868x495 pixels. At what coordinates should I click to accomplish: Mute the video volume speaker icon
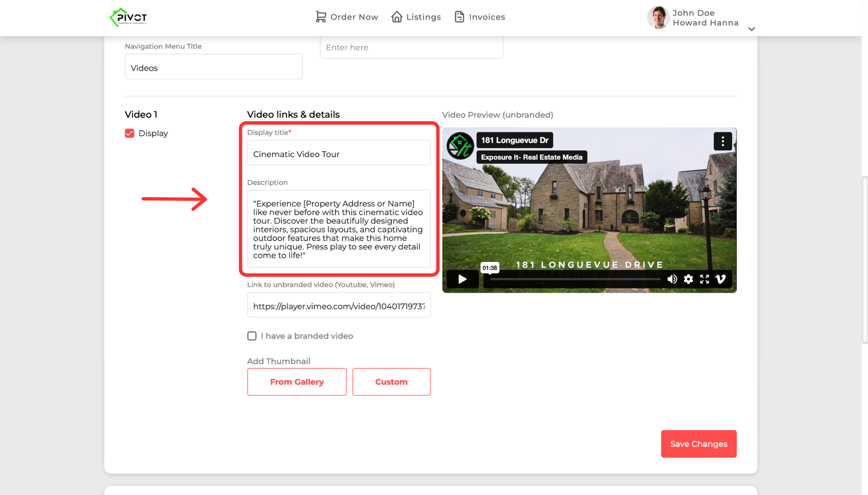672,279
